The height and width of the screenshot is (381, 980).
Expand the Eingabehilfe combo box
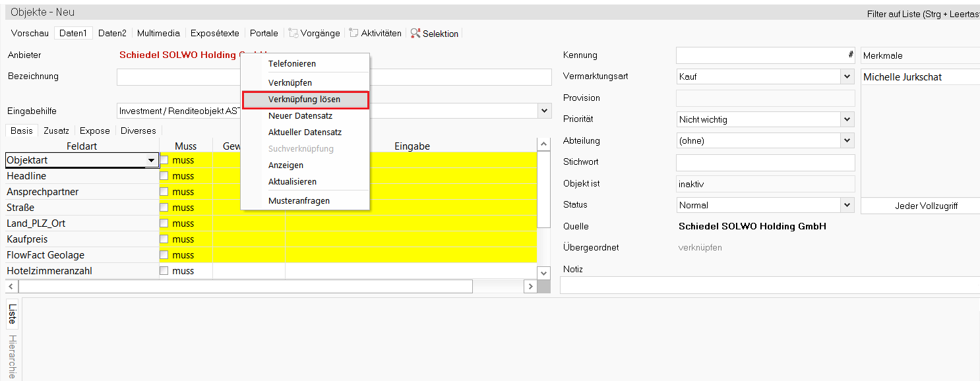pyautogui.click(x=544, y=111)
